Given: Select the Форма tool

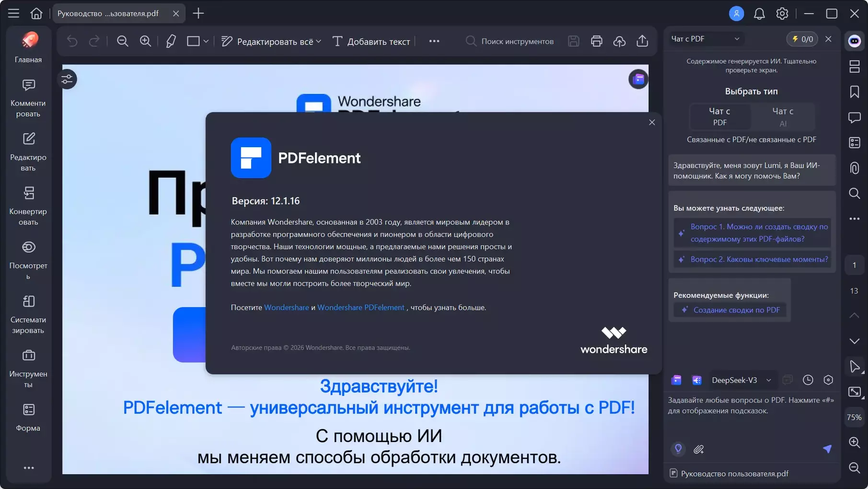Looking at the screenshot, I should [28, 414].
